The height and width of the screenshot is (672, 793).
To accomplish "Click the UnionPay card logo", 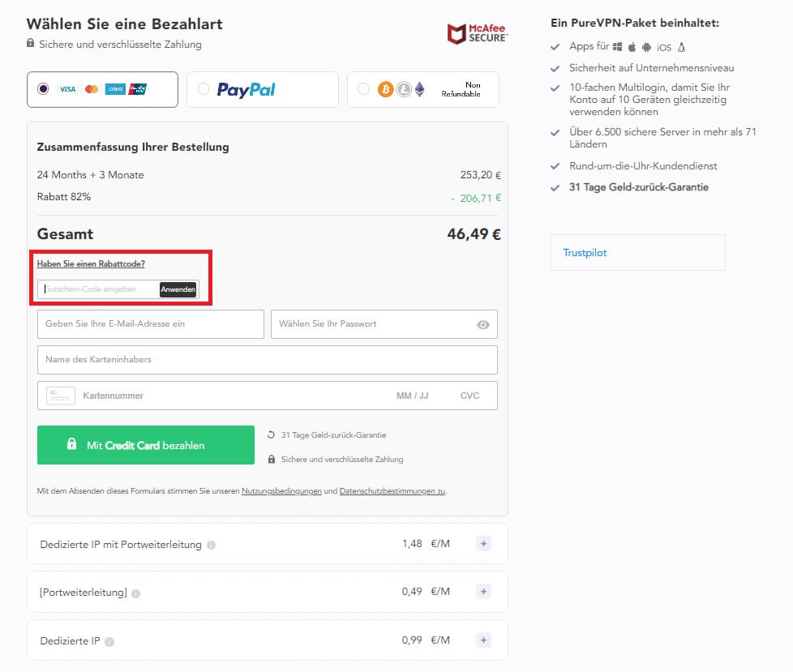I will pos(138,89).
